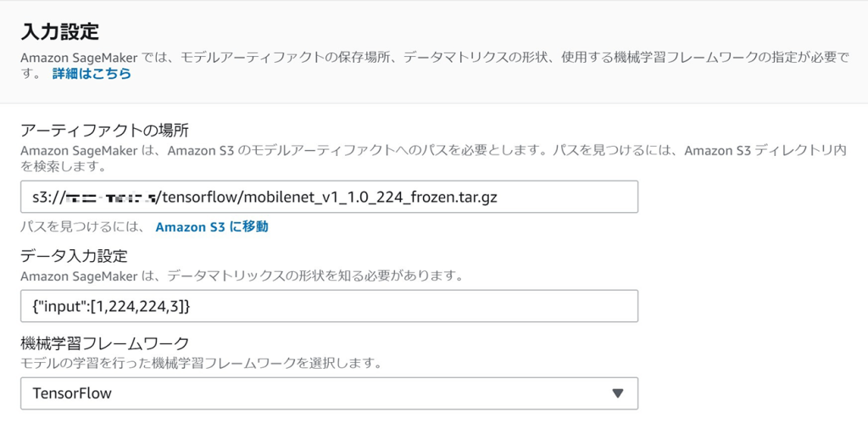Screen dimensions: 868x440
Task: Follow the Amazon S3 に移動 link
Action: [x=212, y=226]
